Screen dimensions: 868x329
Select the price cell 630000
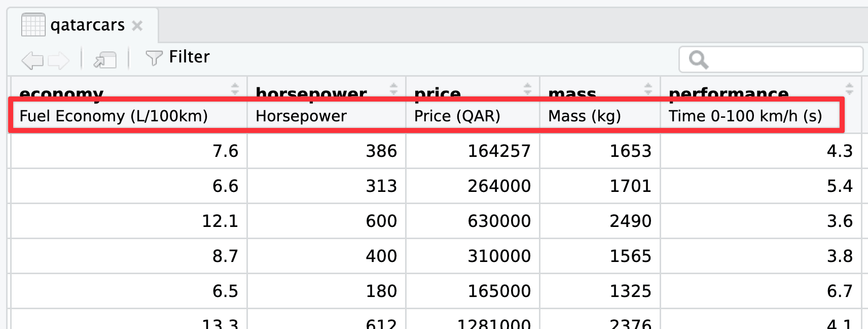pos(499,221)
